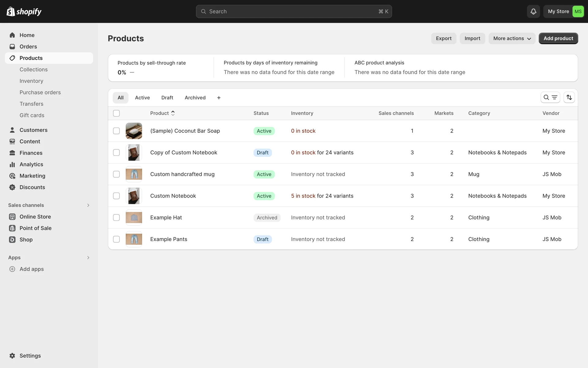Open Analytics from sidebar icon
Image resolution: width=588 pixels, height=368 pixels.
[x=12, y=164]
